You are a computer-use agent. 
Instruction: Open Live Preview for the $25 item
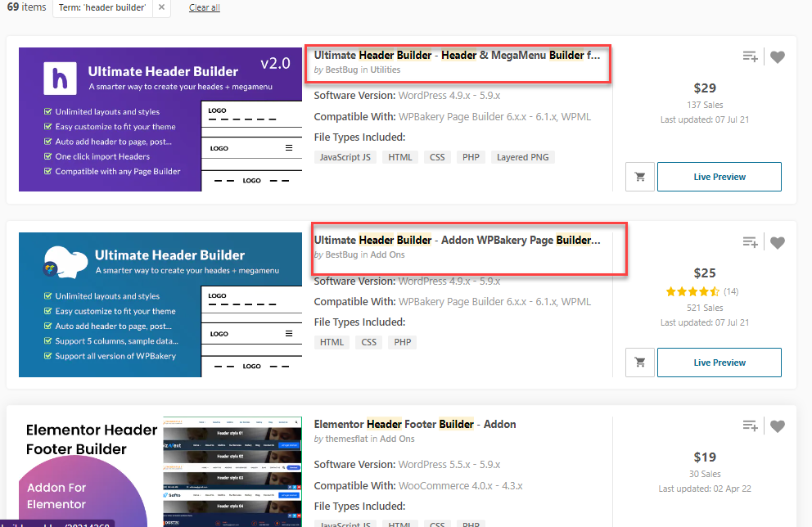click(719, 363)
